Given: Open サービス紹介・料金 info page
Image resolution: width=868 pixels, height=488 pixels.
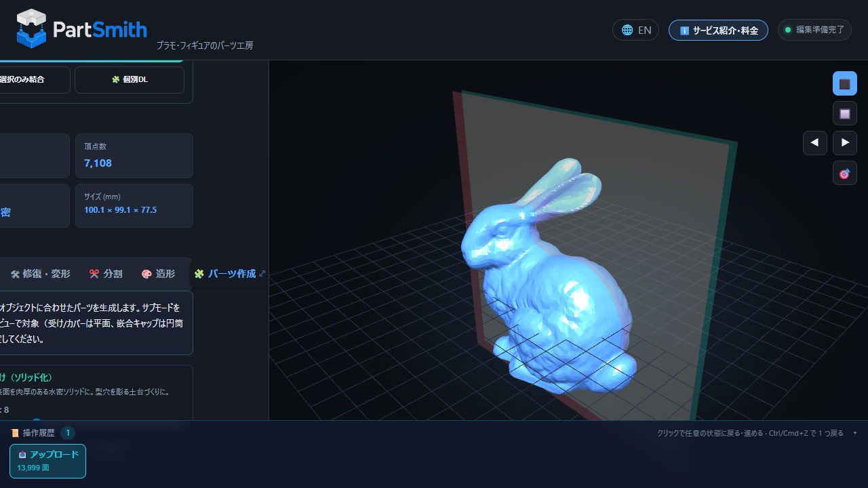Looking at the screenshot, I should pos(718,30).
